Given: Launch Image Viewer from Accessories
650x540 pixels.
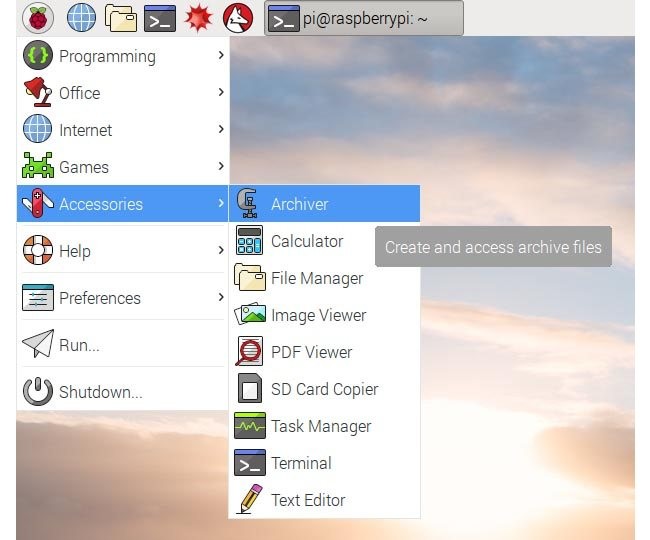Looking at the screenshot, I should (324, 315).
